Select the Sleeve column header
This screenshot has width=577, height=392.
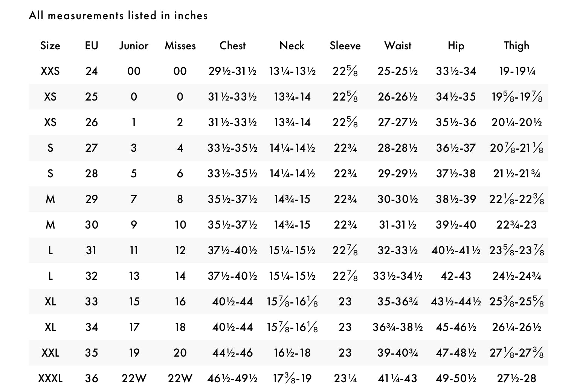345,46
